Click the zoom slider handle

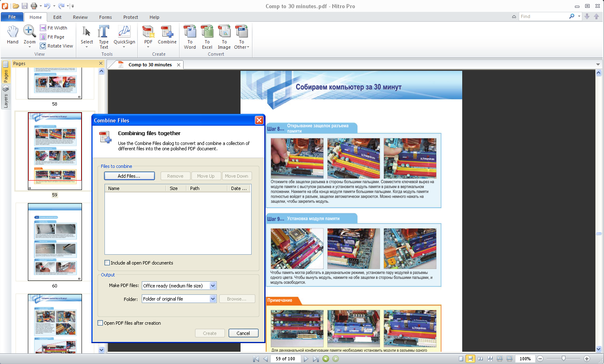click(x=563, y=359)
